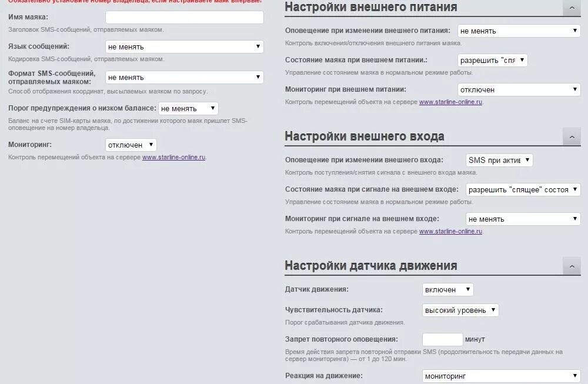Click the Реакция на движение label
Image resolution: width=588 pixels, height=384 pixels.
coord(323,376)
